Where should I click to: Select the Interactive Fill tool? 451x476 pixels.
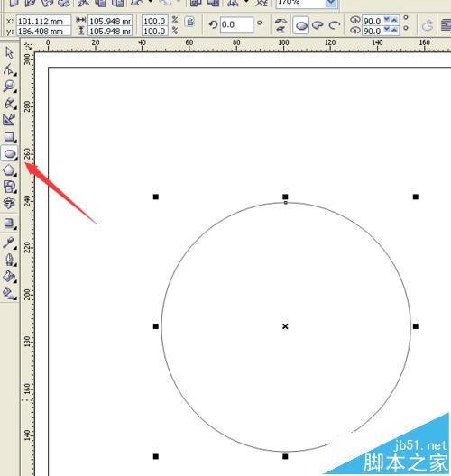(x=9, y=294)
